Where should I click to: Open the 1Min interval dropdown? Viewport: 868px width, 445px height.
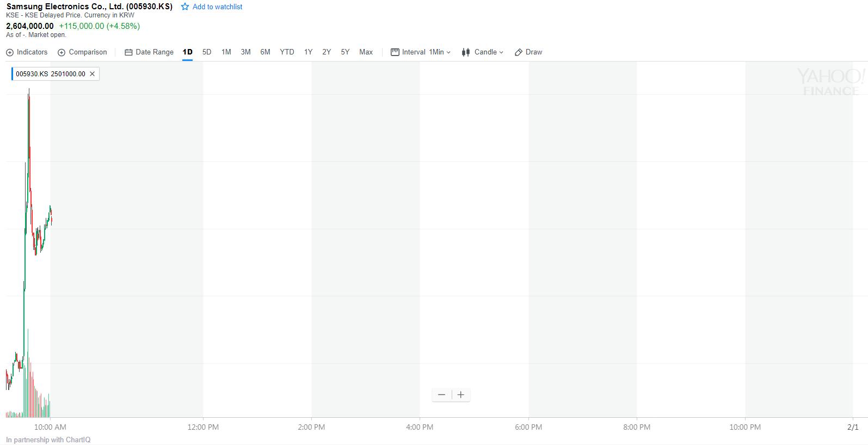[x=440, y=52]
